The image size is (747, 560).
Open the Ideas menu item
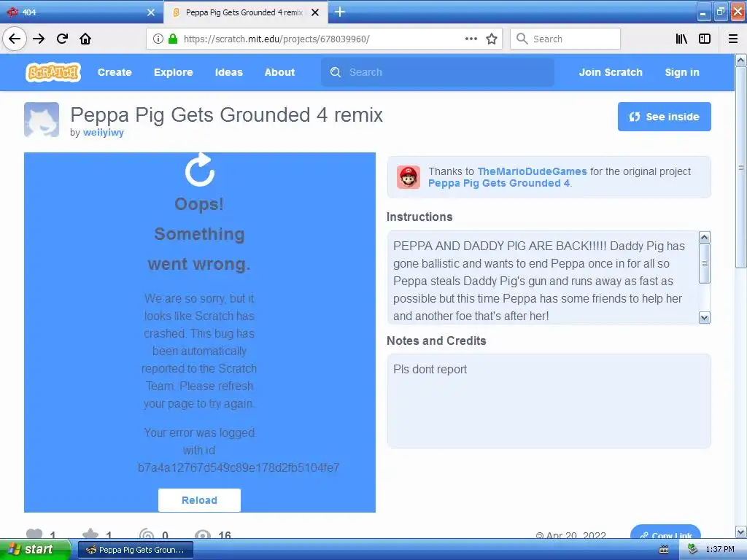coord(228,72)
